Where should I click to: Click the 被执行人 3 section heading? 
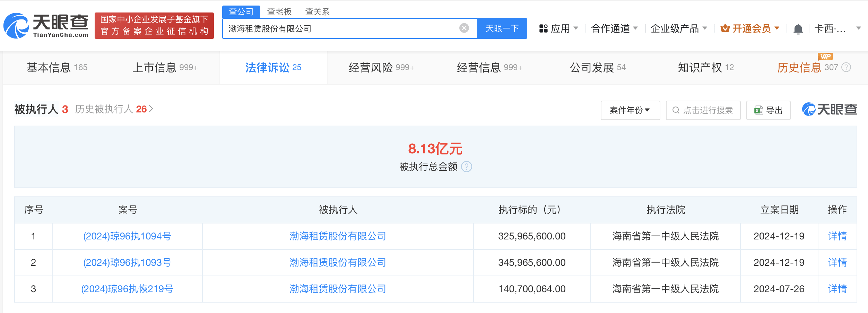tap(41, 109)
